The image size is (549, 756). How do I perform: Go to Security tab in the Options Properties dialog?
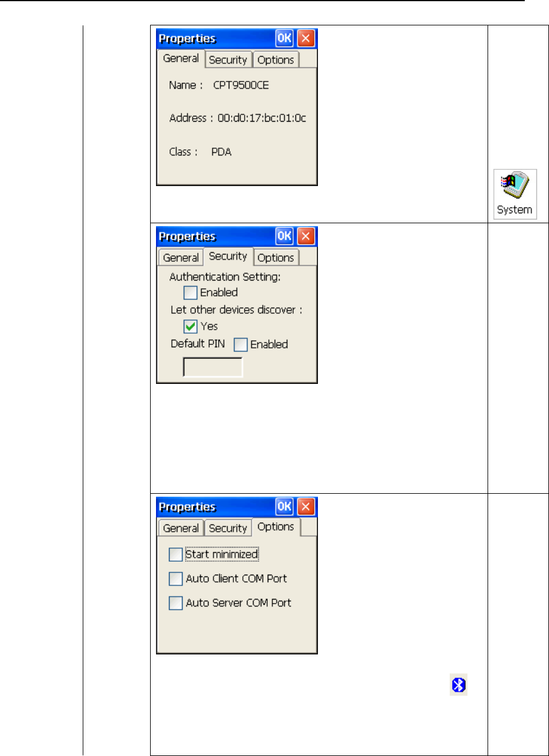pos(228,528)
